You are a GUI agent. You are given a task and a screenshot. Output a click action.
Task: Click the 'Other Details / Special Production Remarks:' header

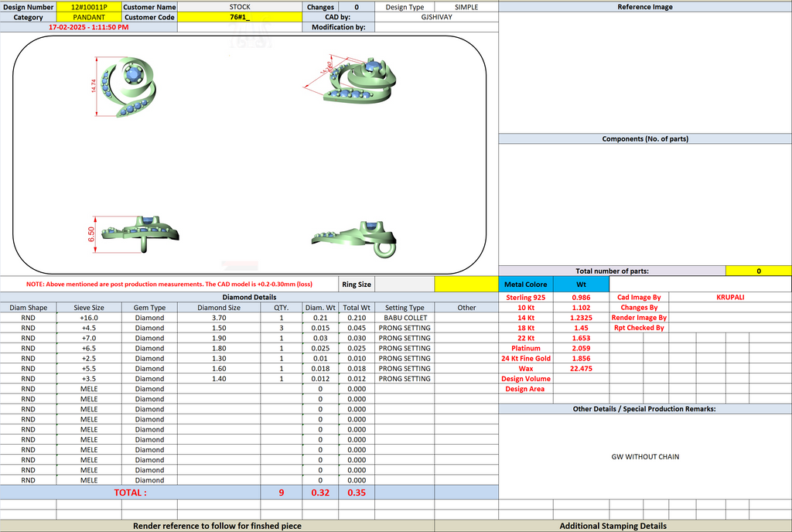(x=645, y=409)
